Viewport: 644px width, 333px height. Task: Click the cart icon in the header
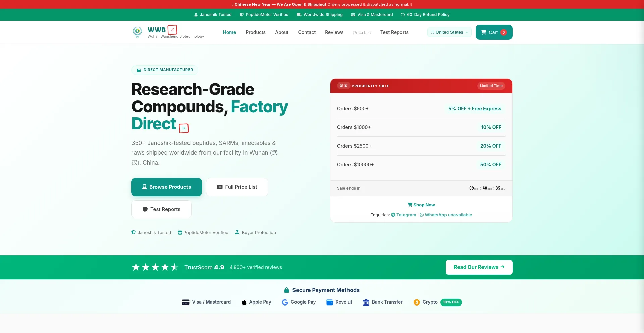(484, 32)
